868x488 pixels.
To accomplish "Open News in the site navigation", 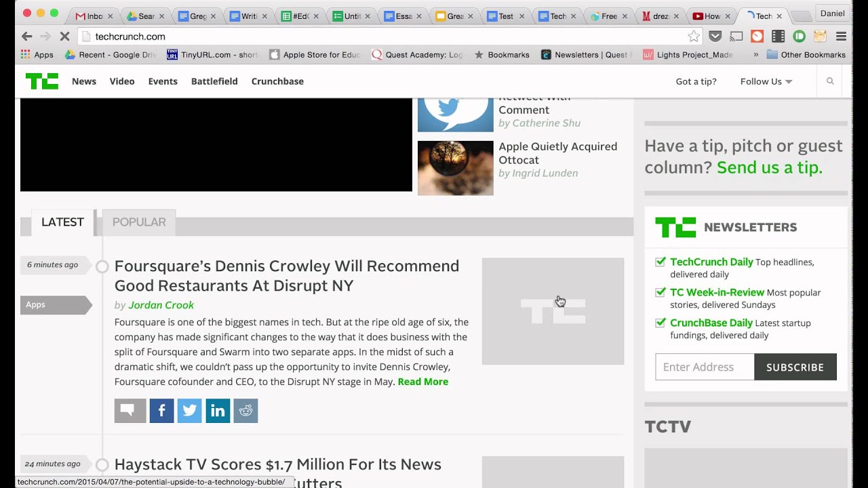I will tap(84, 81).
